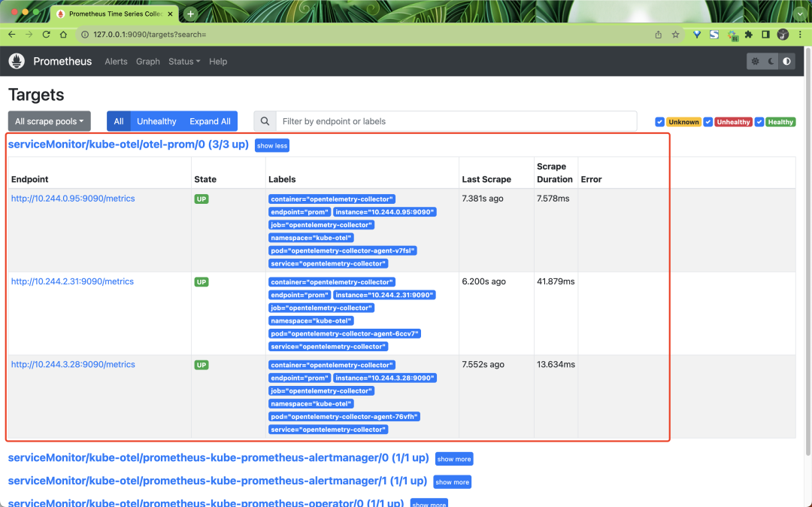812x507 pixels.
Task: Go back with the browser back arrow
Action: 12,35
